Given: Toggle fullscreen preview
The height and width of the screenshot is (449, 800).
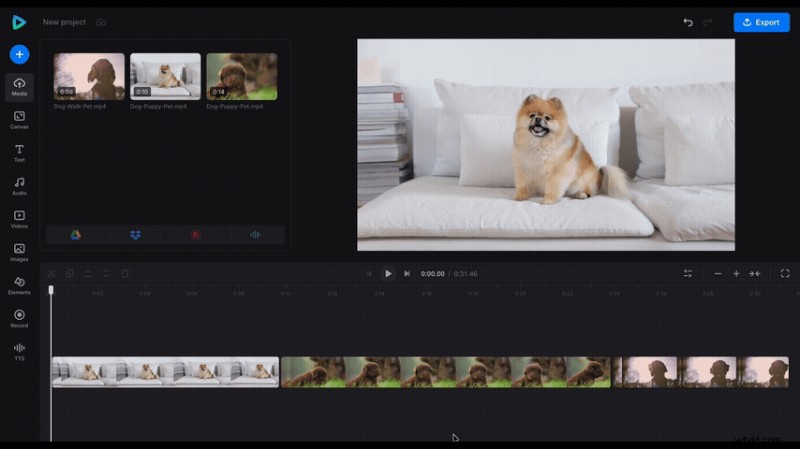Looking at the screenshot, I should (x=785, y=273).
